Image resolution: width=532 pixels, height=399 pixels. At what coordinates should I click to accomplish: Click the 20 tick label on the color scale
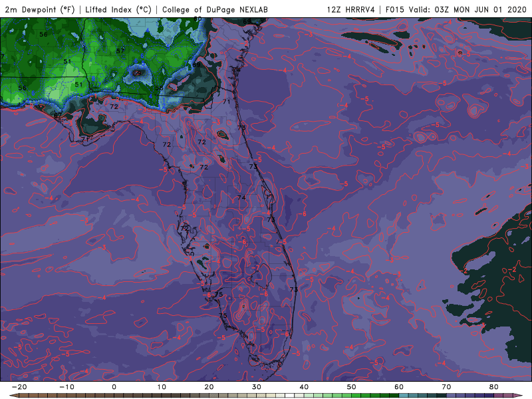[209, 387]
